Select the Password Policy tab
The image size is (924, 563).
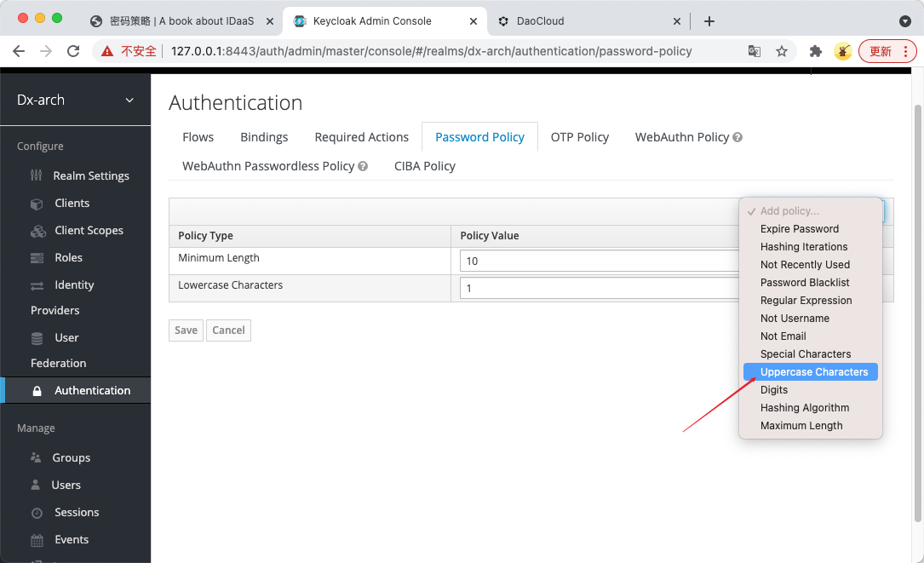479,137
